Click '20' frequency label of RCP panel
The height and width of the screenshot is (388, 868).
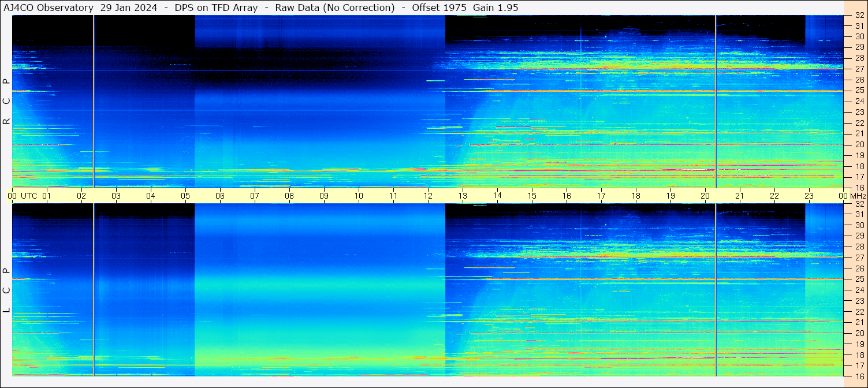(x=859, y=144)
